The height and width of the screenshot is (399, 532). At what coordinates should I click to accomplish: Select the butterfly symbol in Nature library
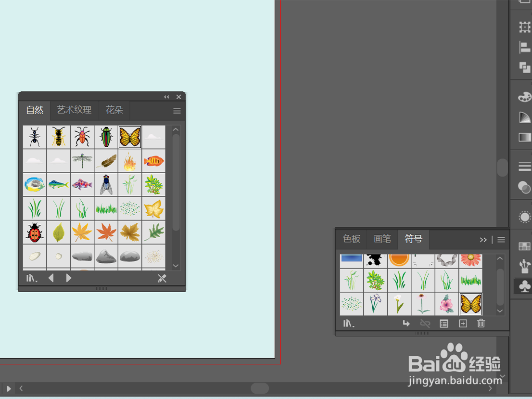tap(130, 137)
